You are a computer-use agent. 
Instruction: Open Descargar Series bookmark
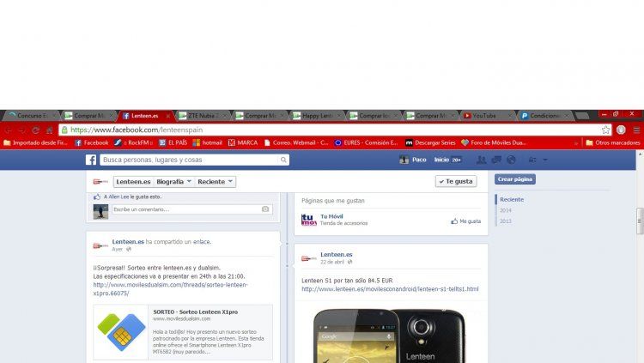(430, 143)
